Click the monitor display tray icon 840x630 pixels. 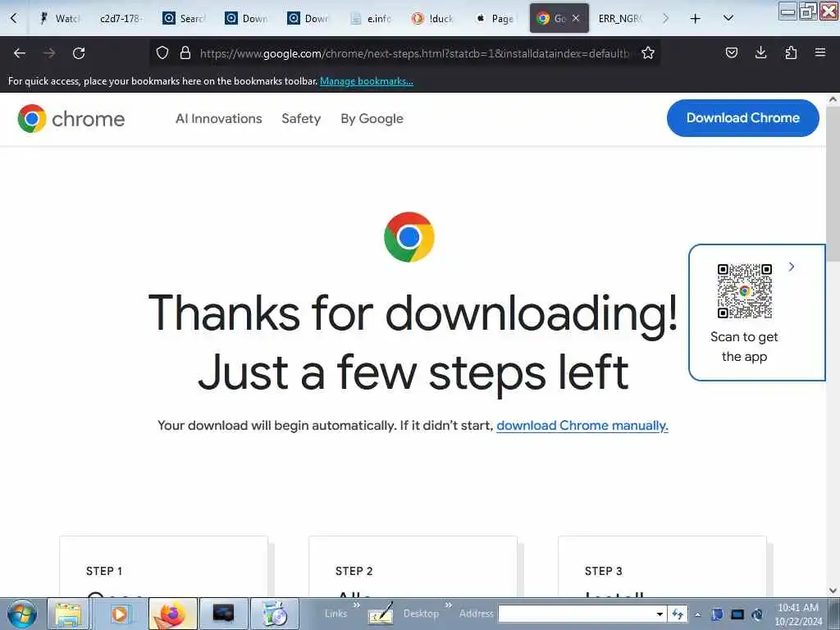(x=737, y=614)
